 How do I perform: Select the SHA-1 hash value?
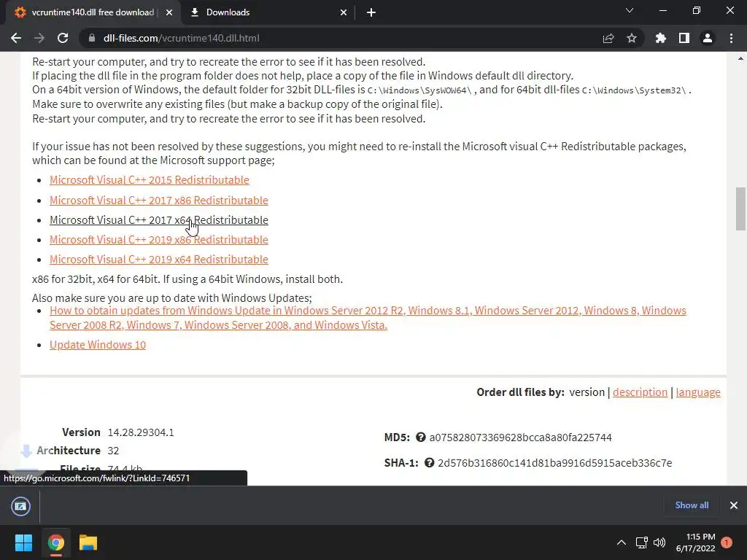pyautogui.click(x=555, y=463)
